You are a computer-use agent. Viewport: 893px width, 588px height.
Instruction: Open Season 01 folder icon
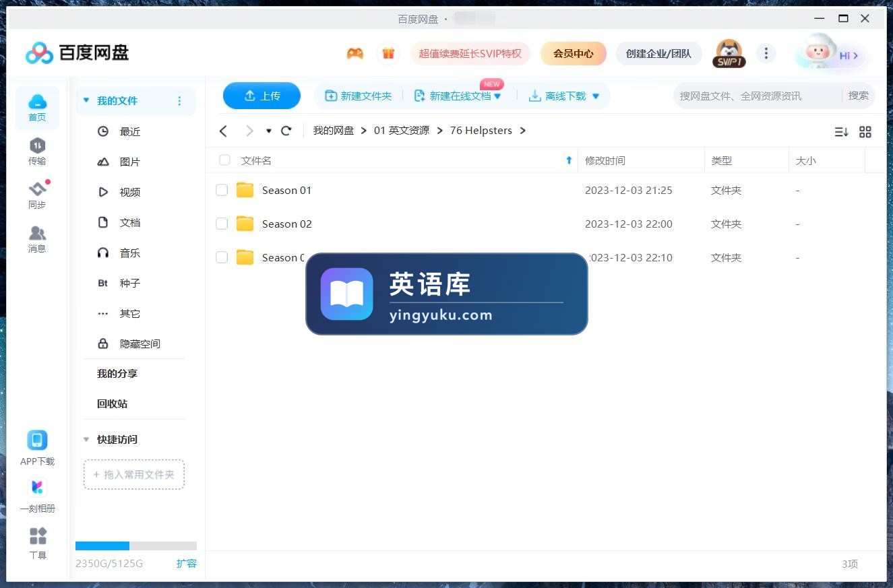tap(245, 190)
